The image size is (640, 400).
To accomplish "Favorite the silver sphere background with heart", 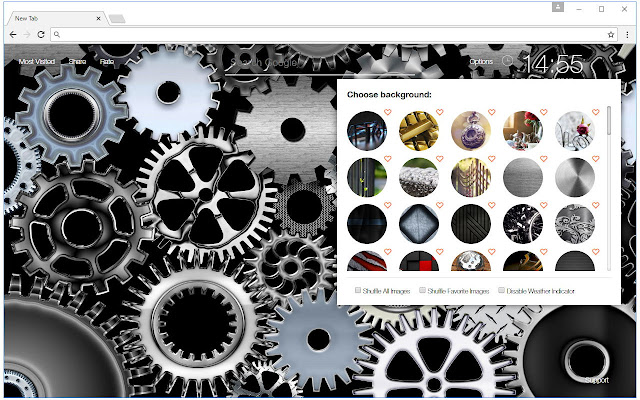I will [x=492, y=251].
